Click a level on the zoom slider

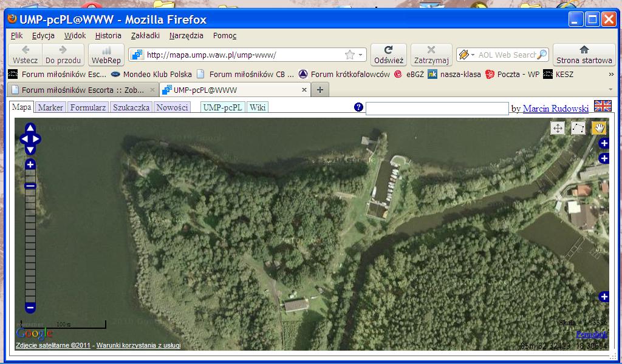[x=30, y=243]
